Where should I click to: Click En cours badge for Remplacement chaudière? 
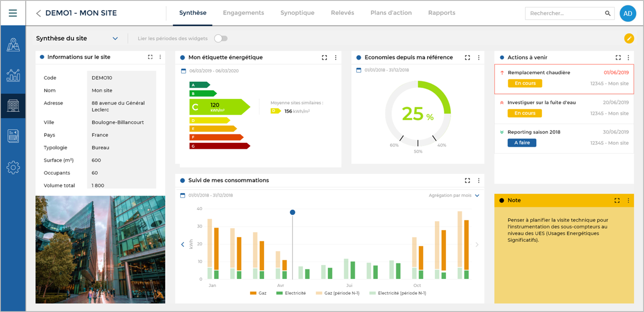coord(525,83)
